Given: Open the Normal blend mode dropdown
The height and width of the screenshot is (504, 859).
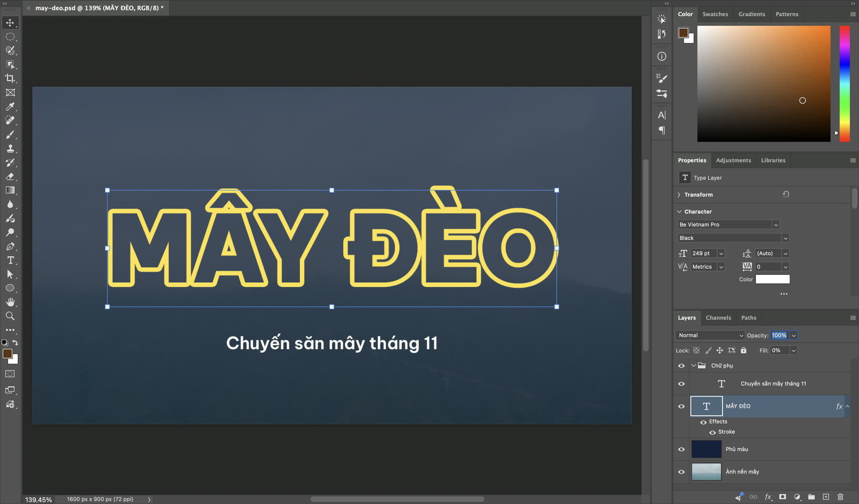Looking at the screenshot, I should coord(710,336).
